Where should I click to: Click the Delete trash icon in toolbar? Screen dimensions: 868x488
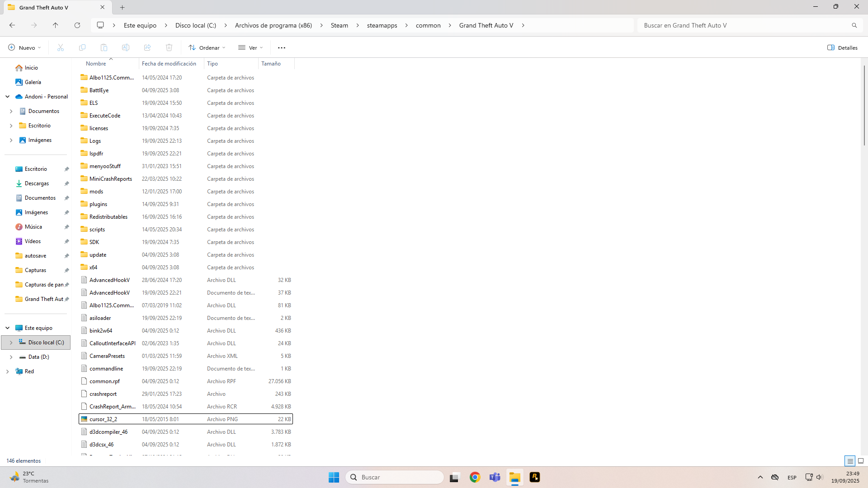coord(169,47)
